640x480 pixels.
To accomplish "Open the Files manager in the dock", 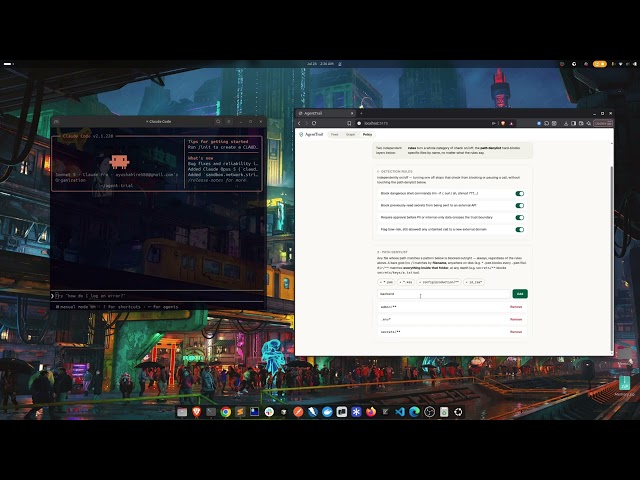I will pyautogui.click(x=182, y=412).
